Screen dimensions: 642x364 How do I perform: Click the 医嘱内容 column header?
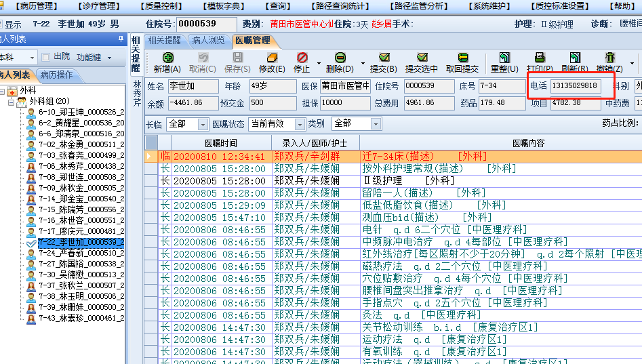pos(501,143)
